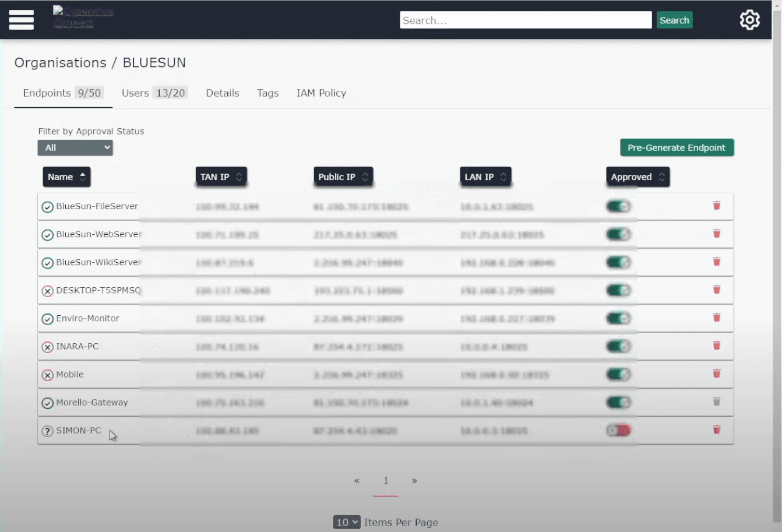Click into the Search text field
The height and width of the screenshot is (532, 782).
click(525, 20)
